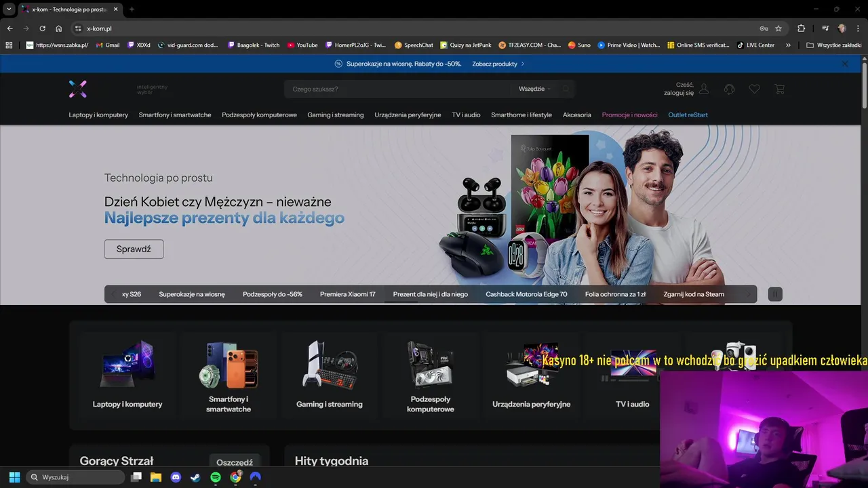
Task: Open Urządzenia peryferyjne category tile
Action: click(532, 376)
